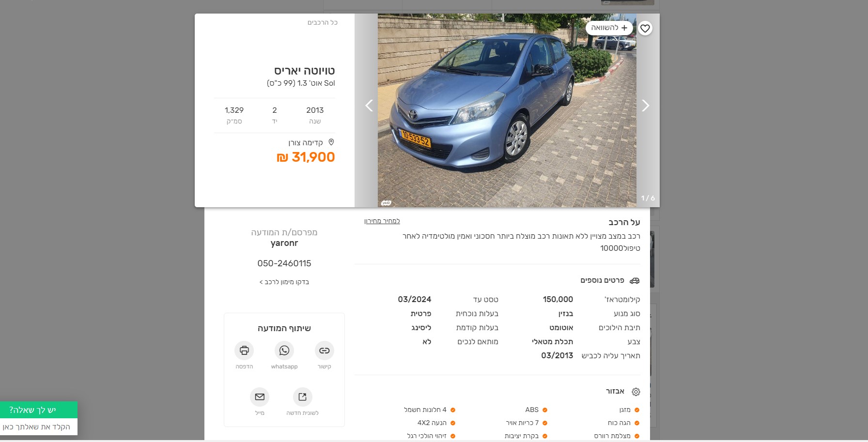Print the ad with the הדפסה icon
Image resolution: width=868 pixels, height=442 pixels.
pyautogui.click(x=244, y=351)
